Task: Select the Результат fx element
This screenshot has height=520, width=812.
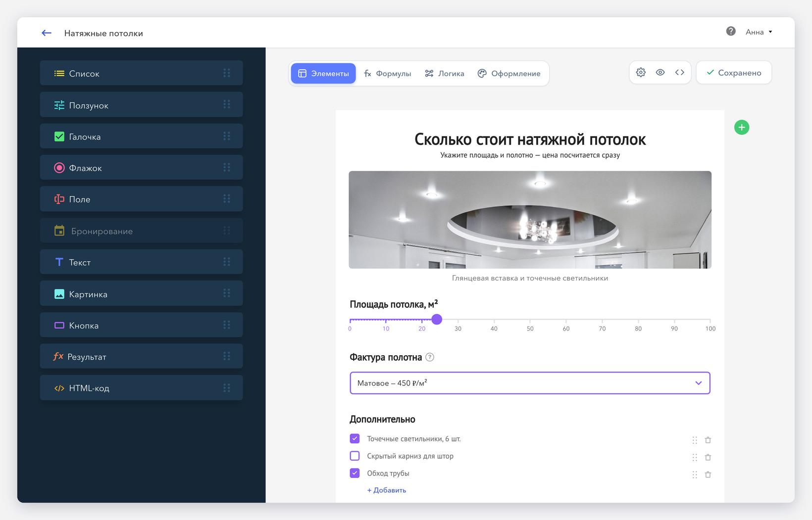Action: click(x=141, y=356)
